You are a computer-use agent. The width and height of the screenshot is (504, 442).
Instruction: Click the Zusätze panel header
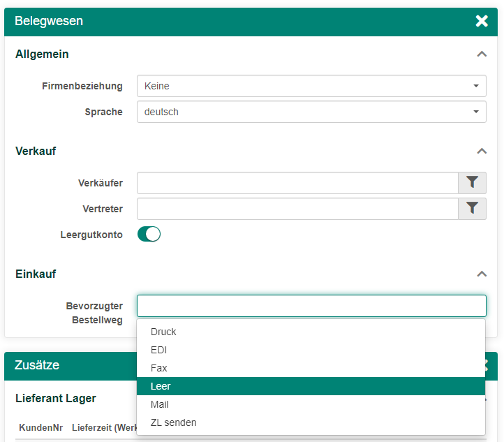[x=70, y=365]
